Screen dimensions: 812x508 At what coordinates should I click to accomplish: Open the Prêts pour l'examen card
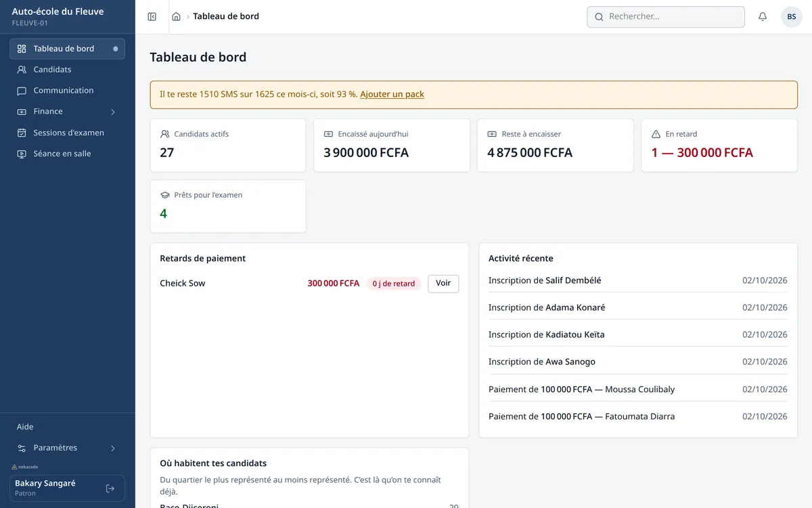(x=228, y=207)
